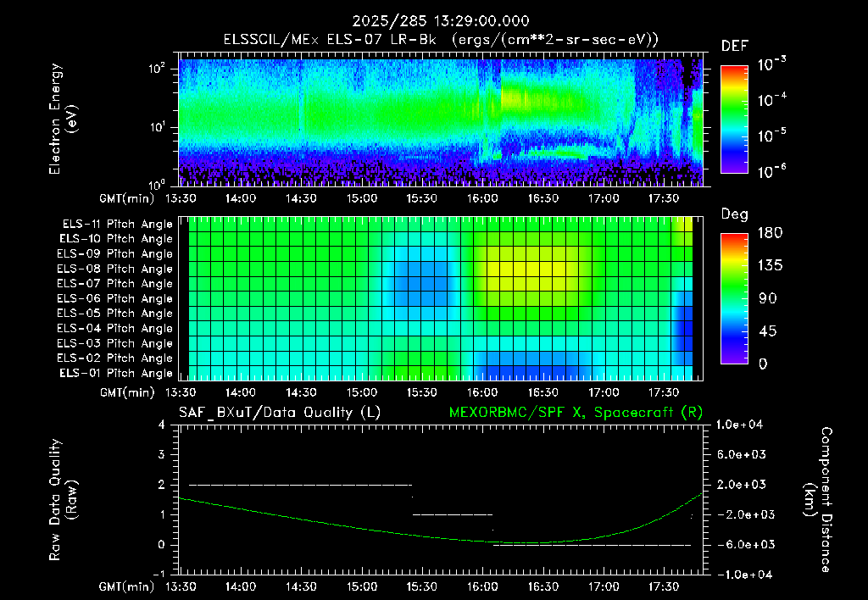Click the Deg colorbar heading label
The image size is (868, 600).
tap(735, 214)
